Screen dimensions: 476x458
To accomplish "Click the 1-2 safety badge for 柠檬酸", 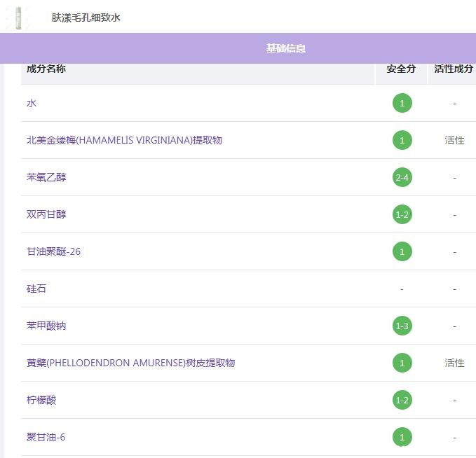I will (402, 400).
